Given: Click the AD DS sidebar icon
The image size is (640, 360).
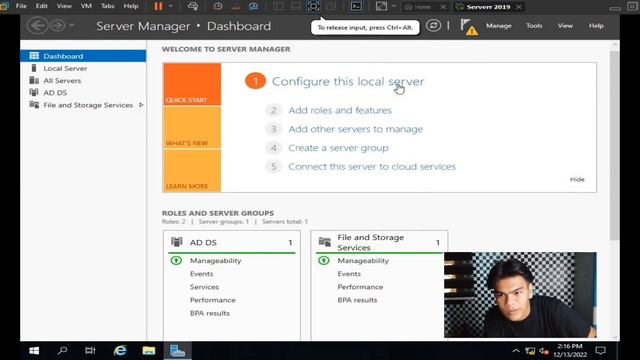Looking at the screenshot, I should 34,93.
